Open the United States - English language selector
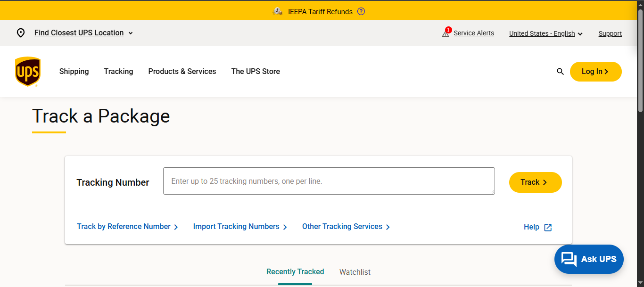644x287 pixels. point(546,33)
